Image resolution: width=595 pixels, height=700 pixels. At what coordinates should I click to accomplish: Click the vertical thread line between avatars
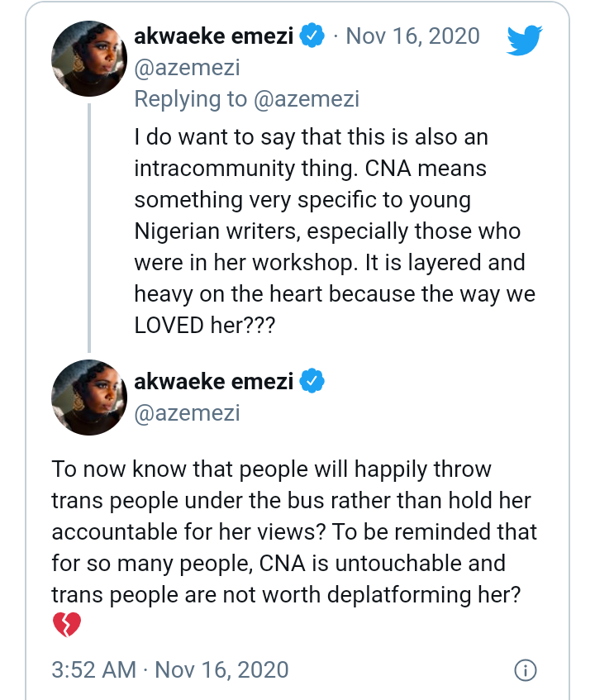[89, 227]
